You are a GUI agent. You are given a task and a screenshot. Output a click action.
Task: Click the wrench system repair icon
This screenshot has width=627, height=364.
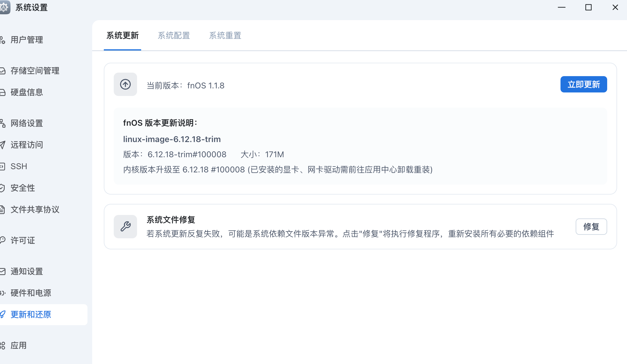(125, 227)
